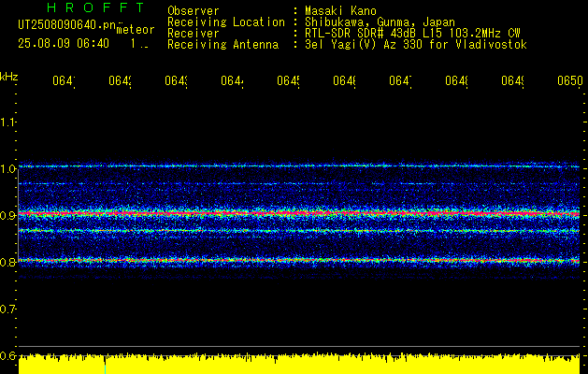
Task: Select antenna text 3el Yagi(V) Az 330 for Vladivostok
Action: click(416, 45)
